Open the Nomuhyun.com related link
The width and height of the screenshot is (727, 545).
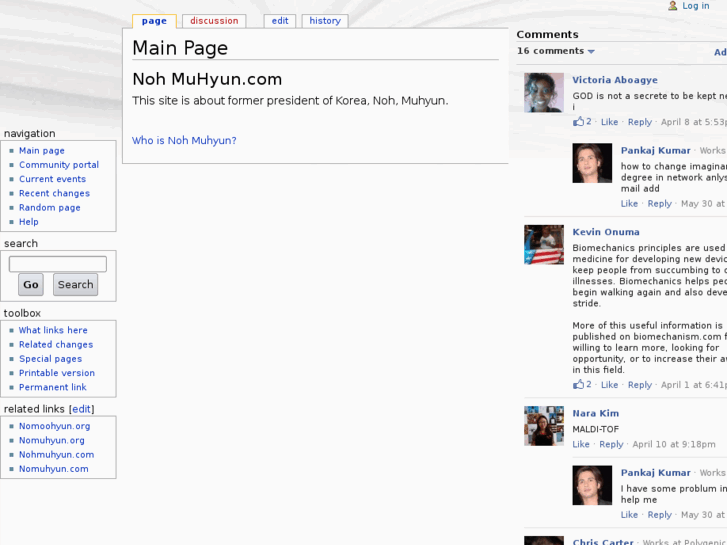click(x=54, y=469)
